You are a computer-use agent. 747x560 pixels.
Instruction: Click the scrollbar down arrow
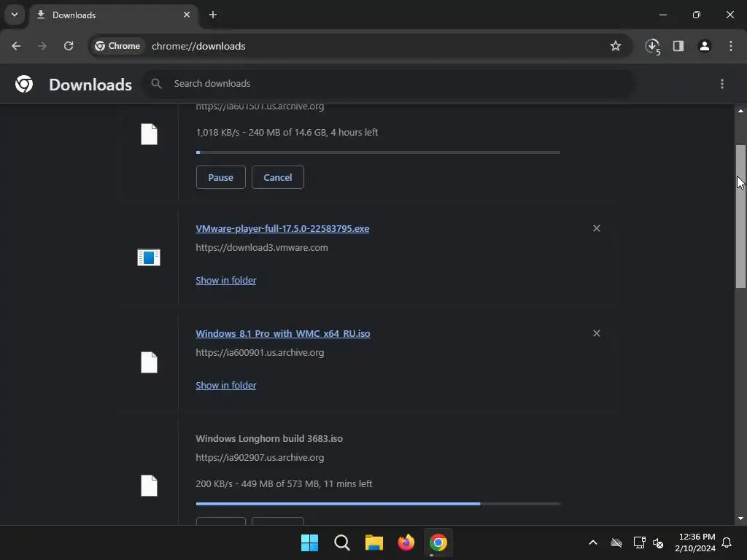(740, 518)
